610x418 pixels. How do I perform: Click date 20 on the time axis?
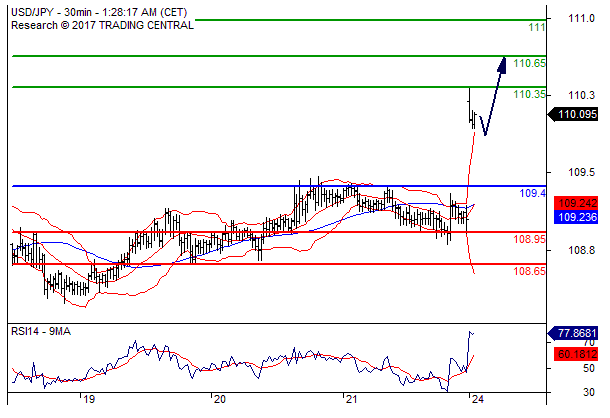(x=220, y=399)
